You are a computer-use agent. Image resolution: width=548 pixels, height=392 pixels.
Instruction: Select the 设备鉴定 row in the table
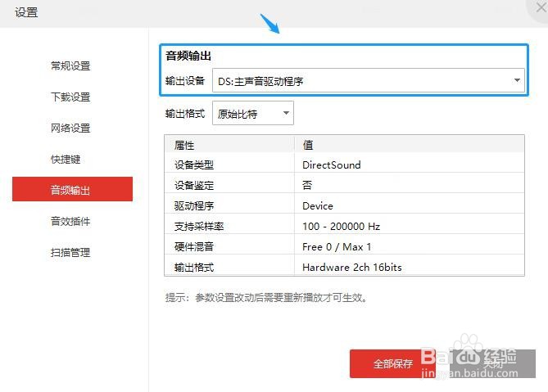344,185
